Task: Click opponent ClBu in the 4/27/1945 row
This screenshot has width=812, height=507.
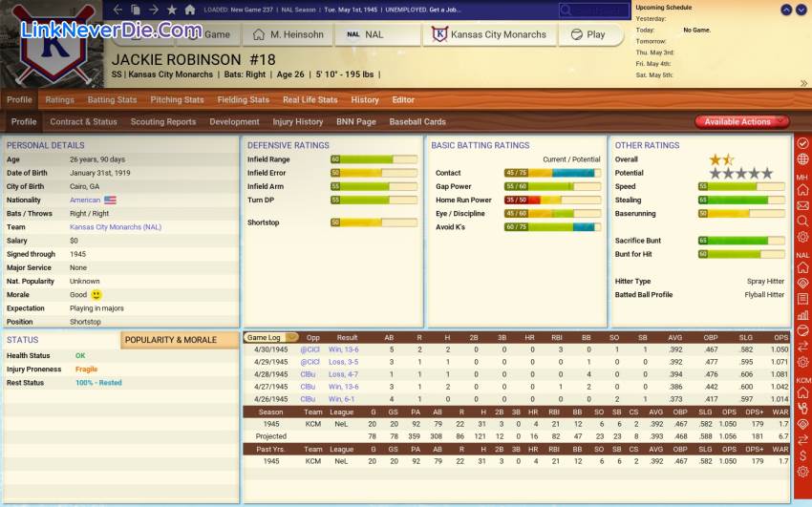Action: pos(308,387)
